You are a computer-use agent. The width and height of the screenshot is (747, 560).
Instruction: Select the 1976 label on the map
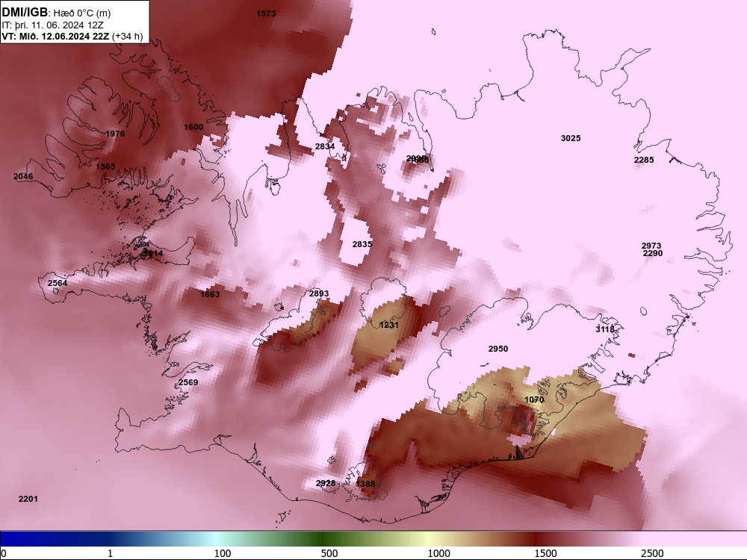[115, 134]
